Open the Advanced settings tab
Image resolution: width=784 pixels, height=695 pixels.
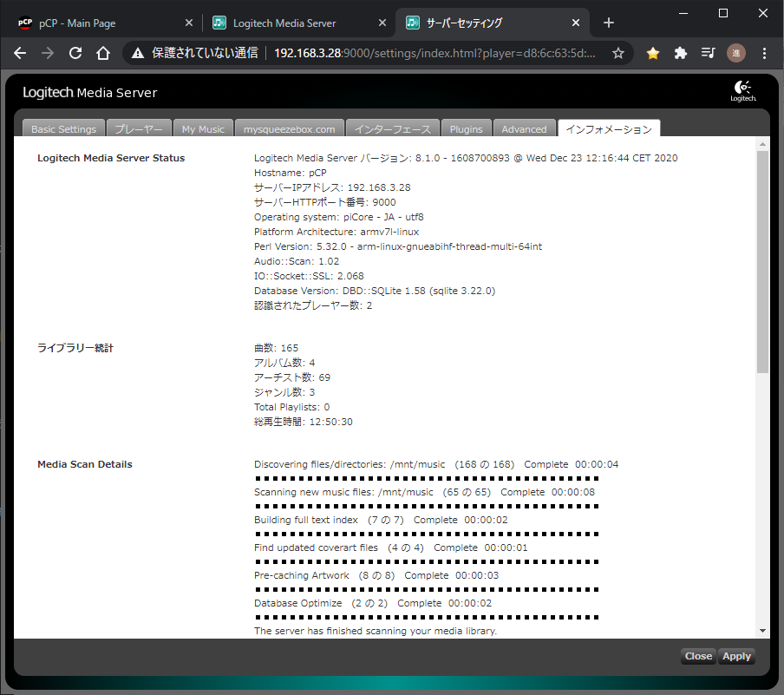pos(524,128)
